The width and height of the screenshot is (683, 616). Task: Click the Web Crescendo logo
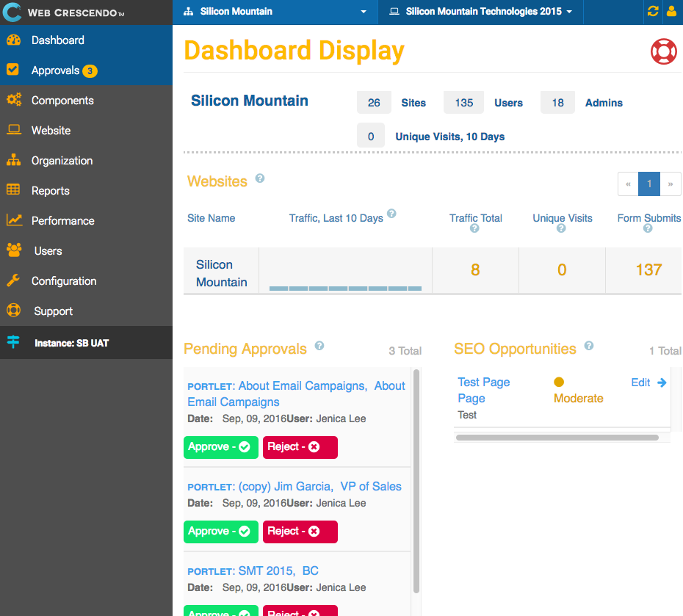coord(63,12)
